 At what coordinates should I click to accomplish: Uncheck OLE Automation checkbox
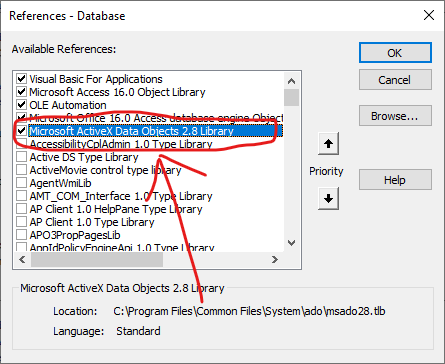point(21,105)
